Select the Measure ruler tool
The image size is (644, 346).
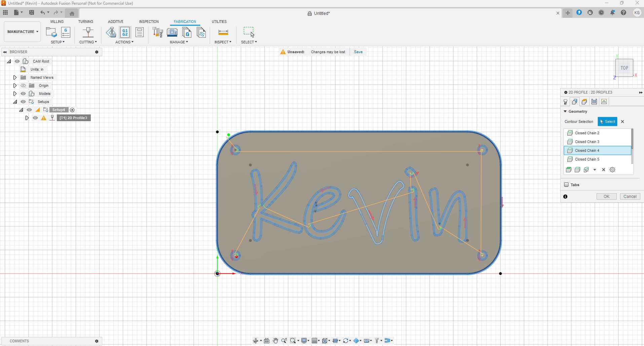tap(223, 32)
